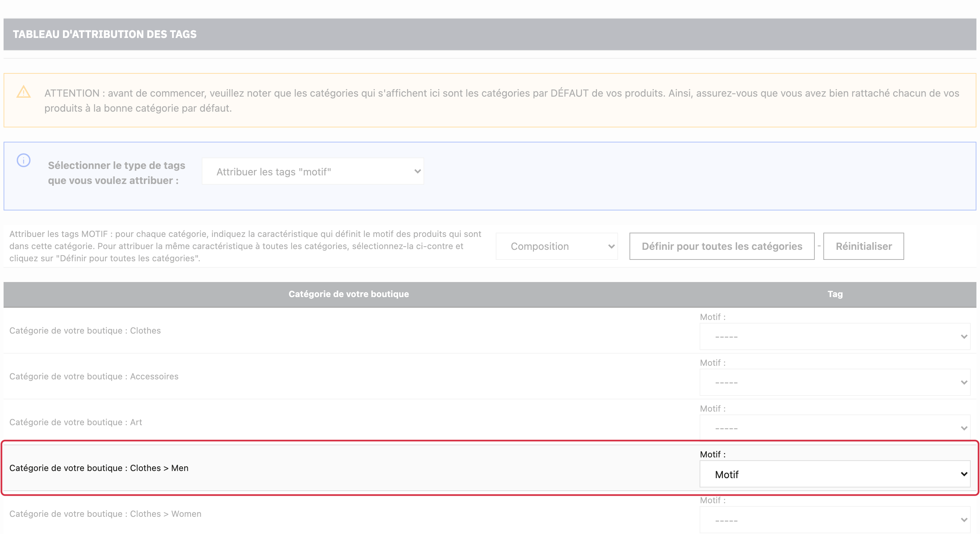Screen dimensions: 980x534
Task: Click the Tableau d'attribution des tags heading
Action: pos(105,34)
